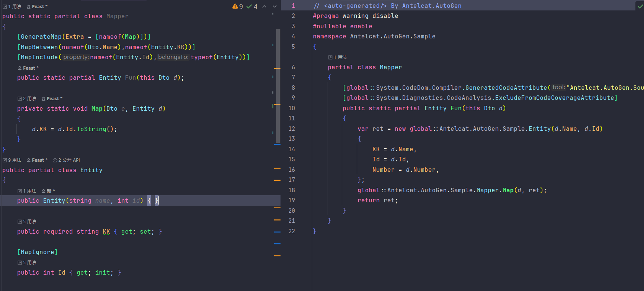644x291 pixels.
Task: Click 'Number = d.Number,' on line 16
Action: pos(406,170)
